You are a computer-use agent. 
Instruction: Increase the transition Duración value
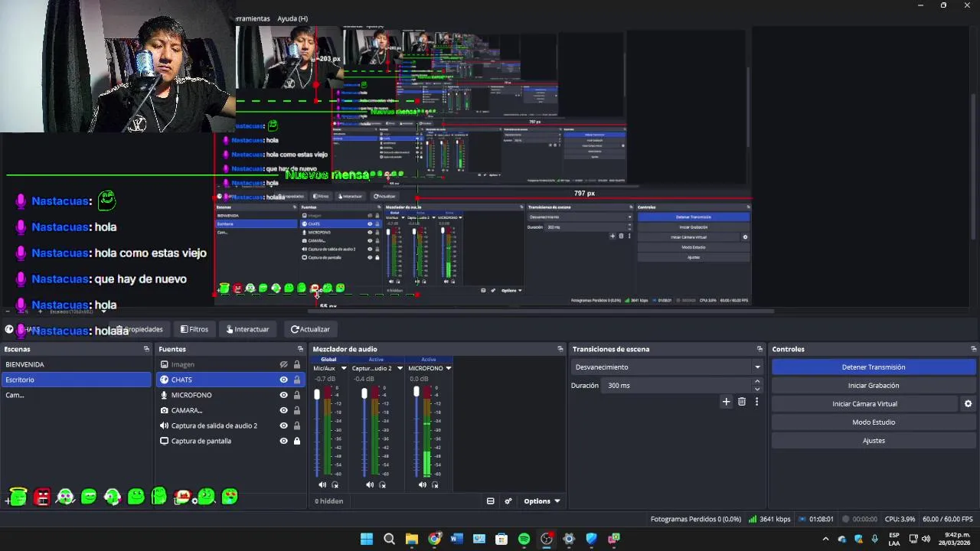point(757,382)
